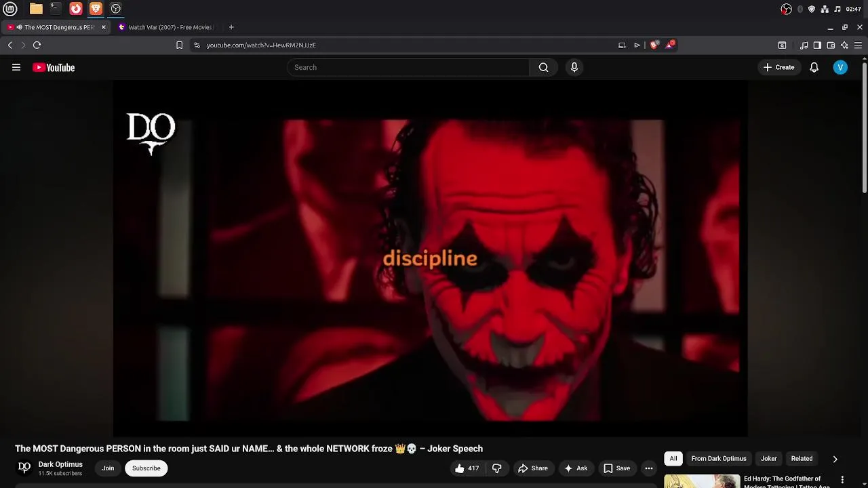Open the network tray icon

coord(825,9)
